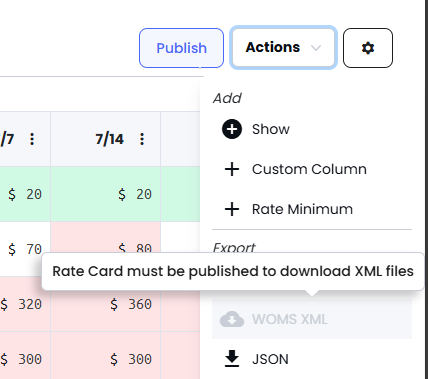This screenshot has width=428, height=379.
Task: Select the $ 360 rate cell
Action: point(106,304)
